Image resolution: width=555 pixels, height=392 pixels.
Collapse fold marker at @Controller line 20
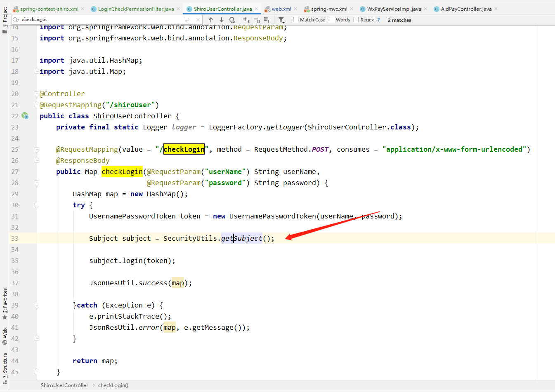[37, 94]
